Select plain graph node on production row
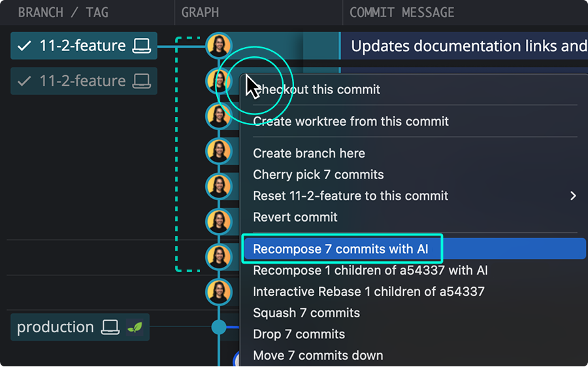This screenshot has height=367, width=588. 219,327
